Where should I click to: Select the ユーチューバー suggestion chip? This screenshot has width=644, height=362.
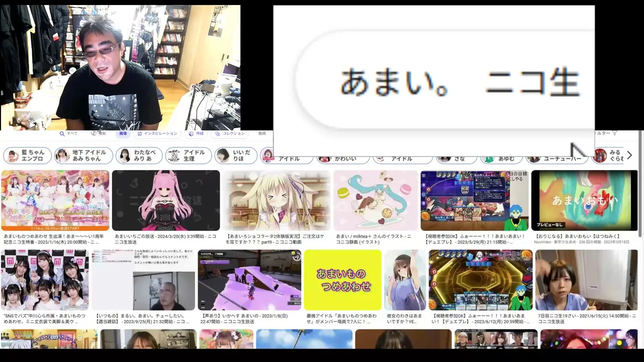[x=557, y=159]
